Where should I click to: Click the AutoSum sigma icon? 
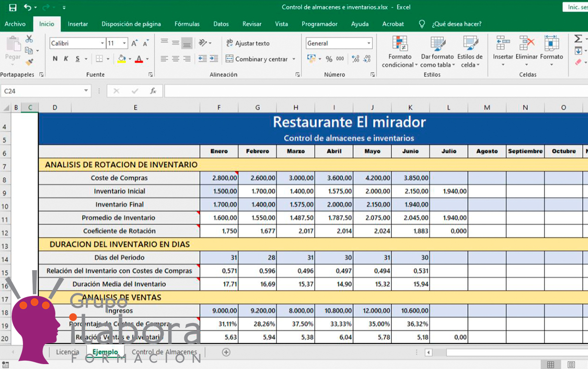pos(579,39)
